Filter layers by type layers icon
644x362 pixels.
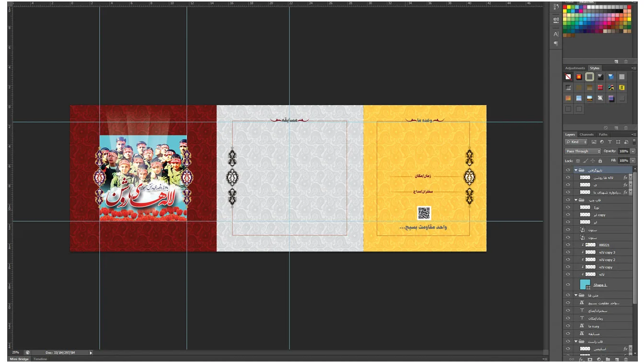coord(610,142)
